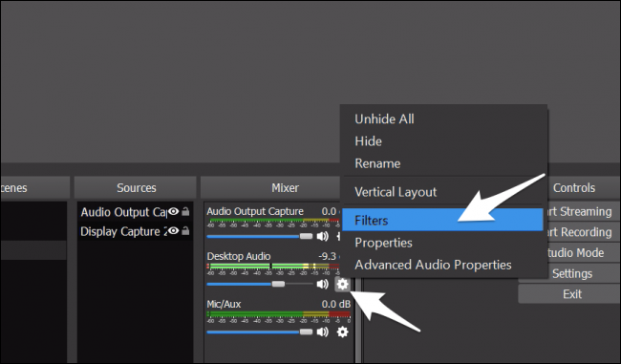Mute Desktop Audio with the speaker icon
Screen dimensions: 621x364
point(322,284)
